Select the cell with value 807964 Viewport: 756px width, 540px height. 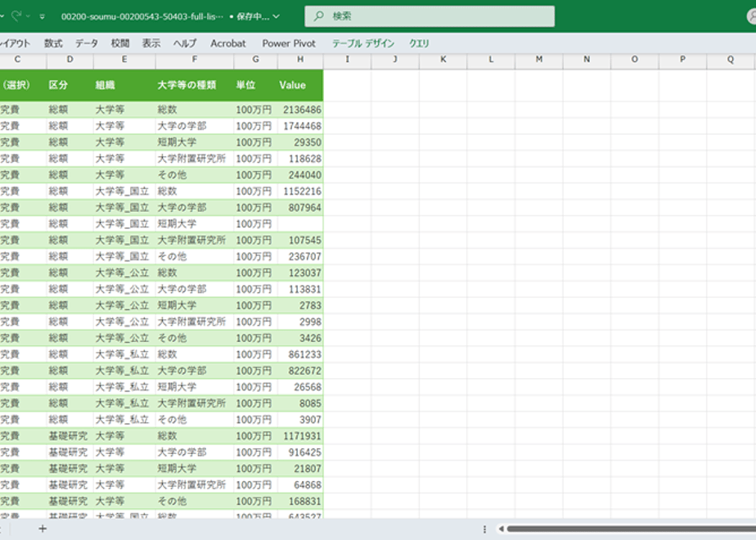pyautogui.click(x=300, y=208)
